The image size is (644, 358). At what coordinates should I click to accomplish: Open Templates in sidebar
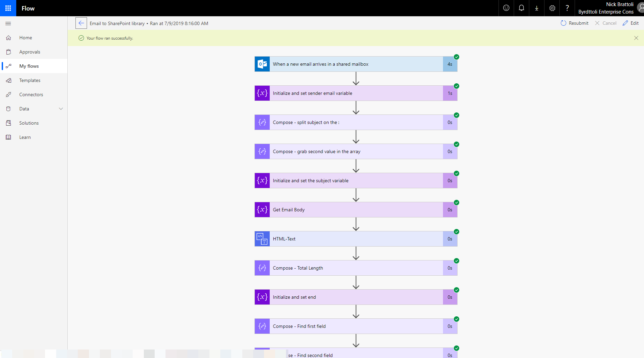pyautogui.click(x=34, y=80)
